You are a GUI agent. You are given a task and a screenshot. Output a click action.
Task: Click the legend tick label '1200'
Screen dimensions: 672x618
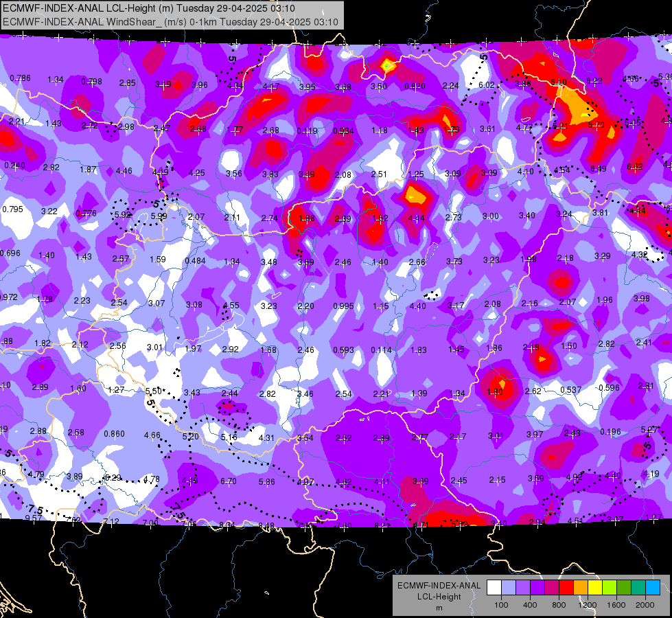pos(588,605)
